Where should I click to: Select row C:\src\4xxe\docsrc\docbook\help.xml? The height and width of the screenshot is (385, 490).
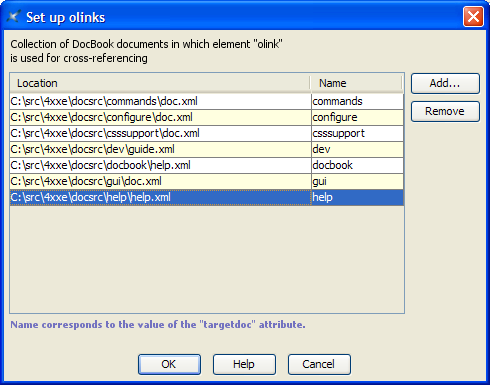click(207, 165)
